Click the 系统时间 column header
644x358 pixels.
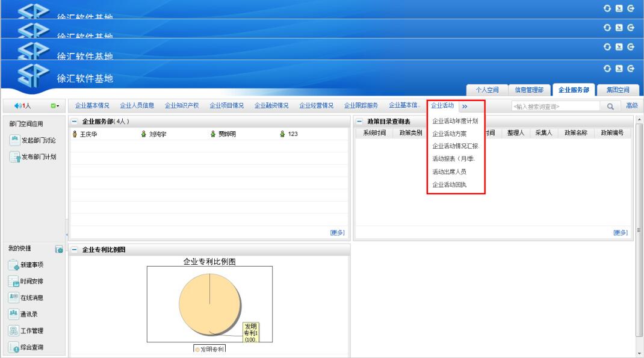[374, 133]
